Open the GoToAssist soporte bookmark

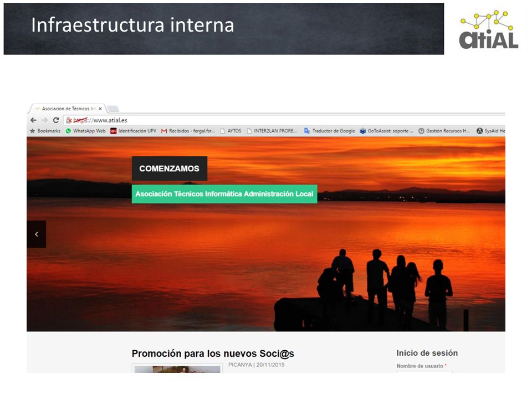(386, 131)
